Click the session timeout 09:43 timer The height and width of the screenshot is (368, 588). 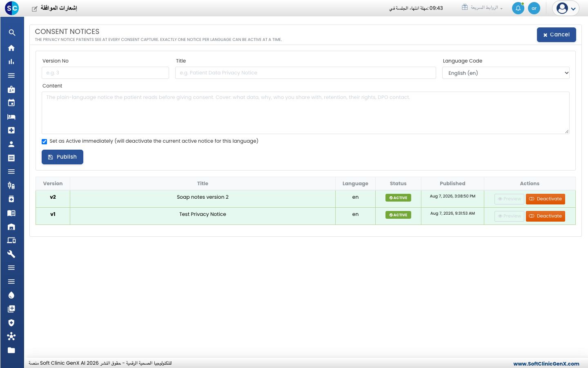[x=416, y=8]
